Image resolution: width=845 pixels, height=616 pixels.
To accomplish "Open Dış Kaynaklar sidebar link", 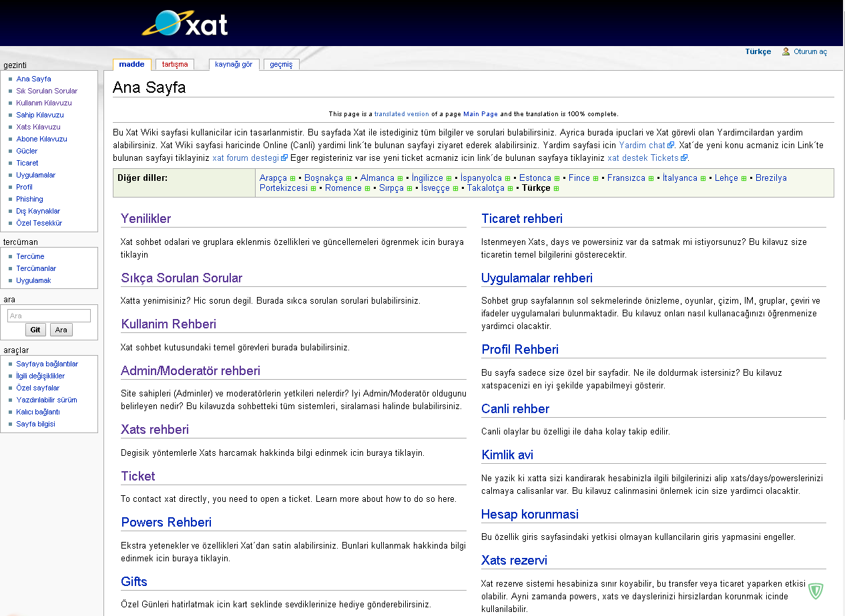I will click(38, 211).
